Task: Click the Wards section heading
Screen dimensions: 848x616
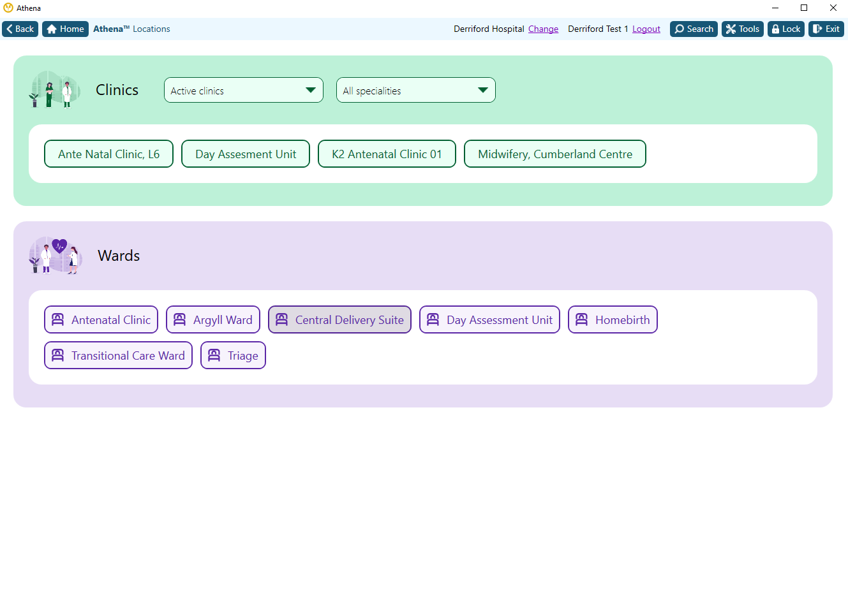Action: (x=119, y=256)
